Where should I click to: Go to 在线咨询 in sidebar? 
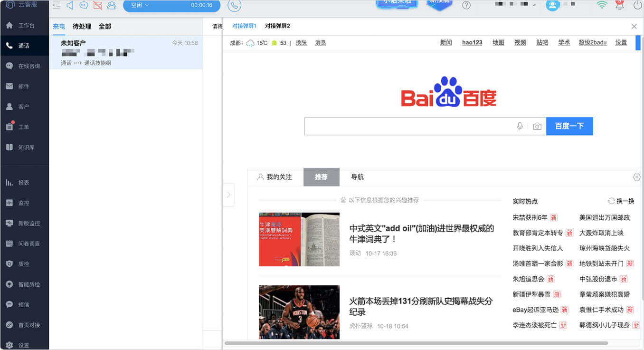pyautogui.click(x=24, y=66)
